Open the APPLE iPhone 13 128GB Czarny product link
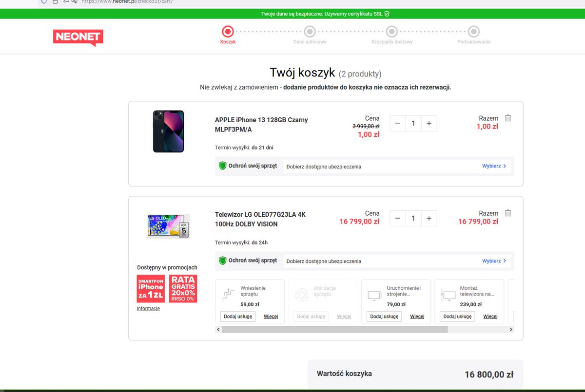585x392 pixels. coord(261,125)
